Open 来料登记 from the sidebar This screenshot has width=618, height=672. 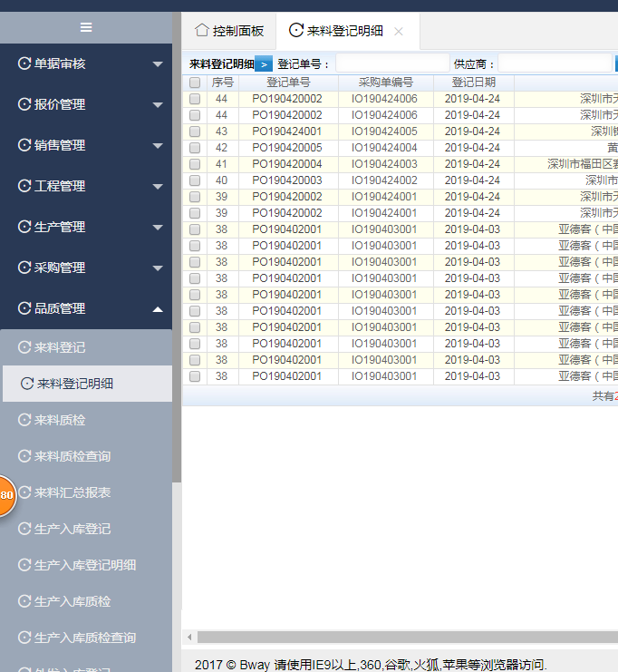point(60,347)
